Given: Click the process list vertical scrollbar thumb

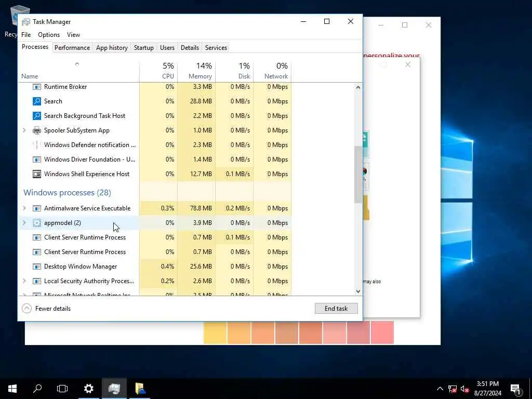Looking at the screenshot, I should pyautogui.click(x=358, y=175).
